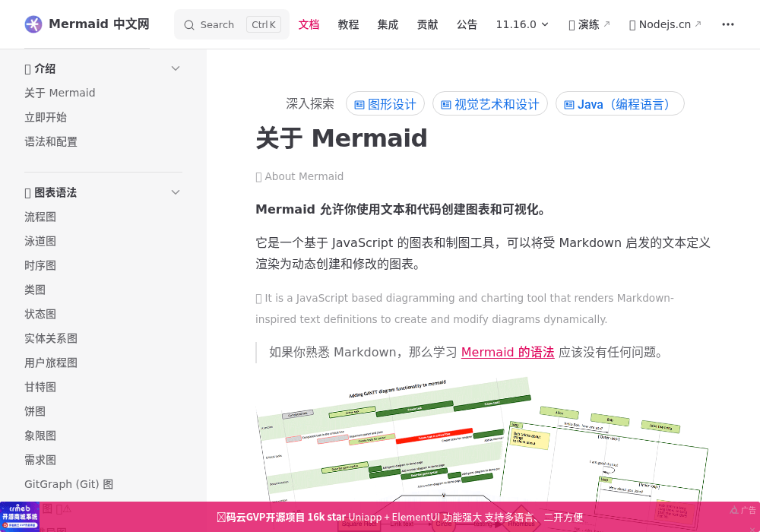The height and width of the screenshot is (532, 760).
Task: Click the Java（编程语言） topic chip
Action: pyautogui.click(x=620, y=103)
